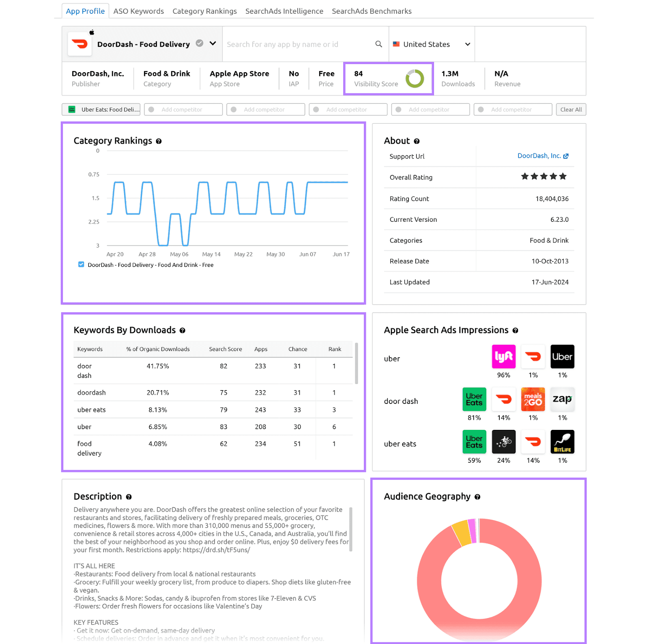Switch to the ASO Keywords tab
Image resolution: width=649 pixels, height=644 pixels.
tap(138, 11)
